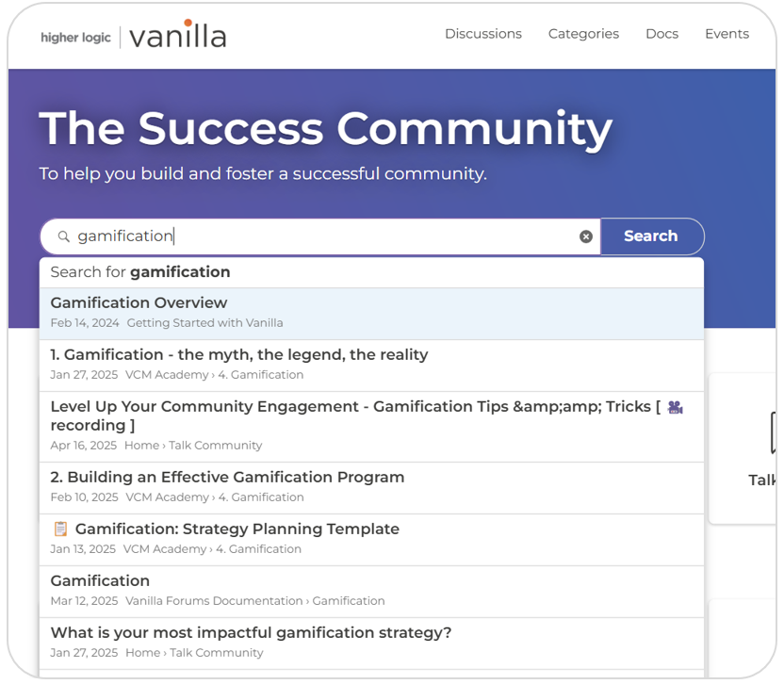Open the Discussions page
This screenshot has width=784, height=684.
coord(483,34)
